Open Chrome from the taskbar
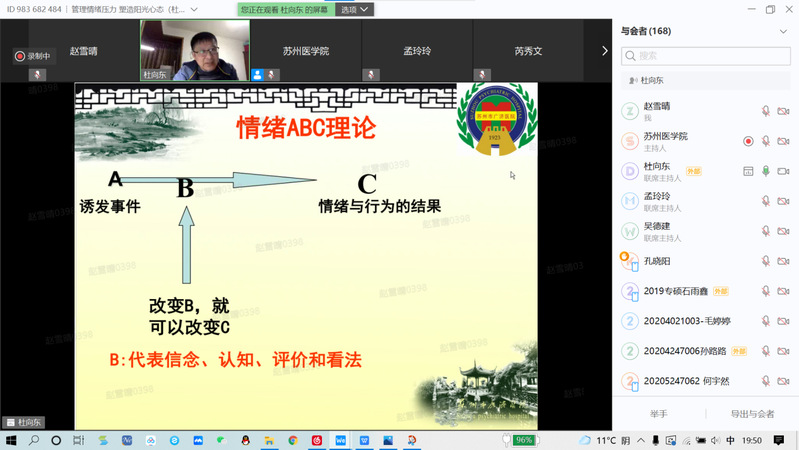799x450 pixels. pos(293,440)
